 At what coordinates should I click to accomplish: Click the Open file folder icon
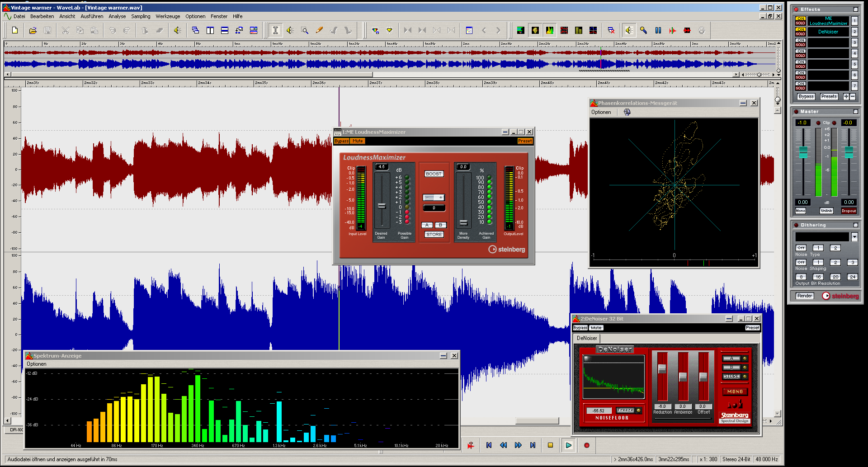[33, 30]
